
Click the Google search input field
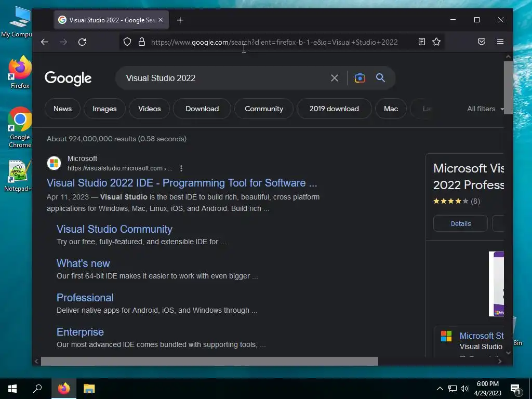pos(224,78)
